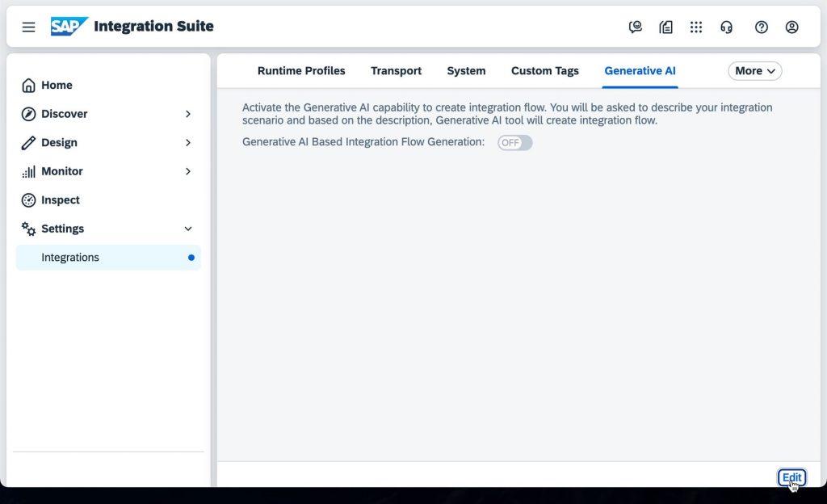The image size is (827, 504).
Task: Switch to the Transport tab
Action: coord(396,70)
